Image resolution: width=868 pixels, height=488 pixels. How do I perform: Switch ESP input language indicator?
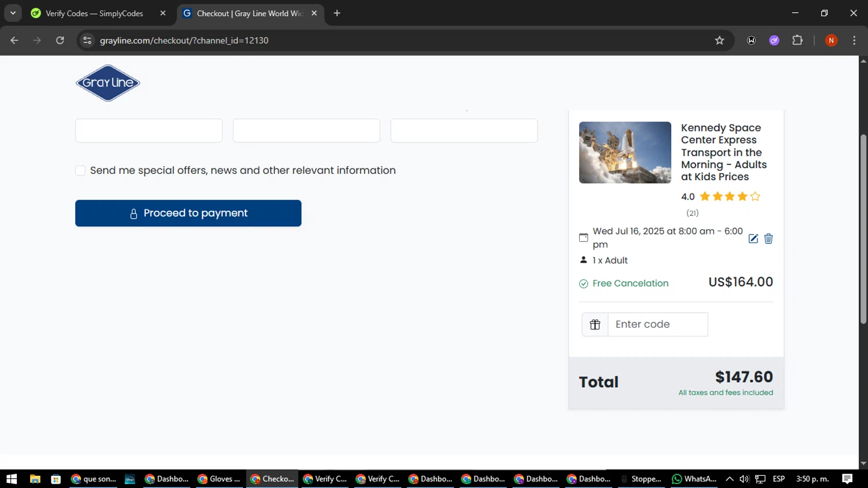point(779,479)
